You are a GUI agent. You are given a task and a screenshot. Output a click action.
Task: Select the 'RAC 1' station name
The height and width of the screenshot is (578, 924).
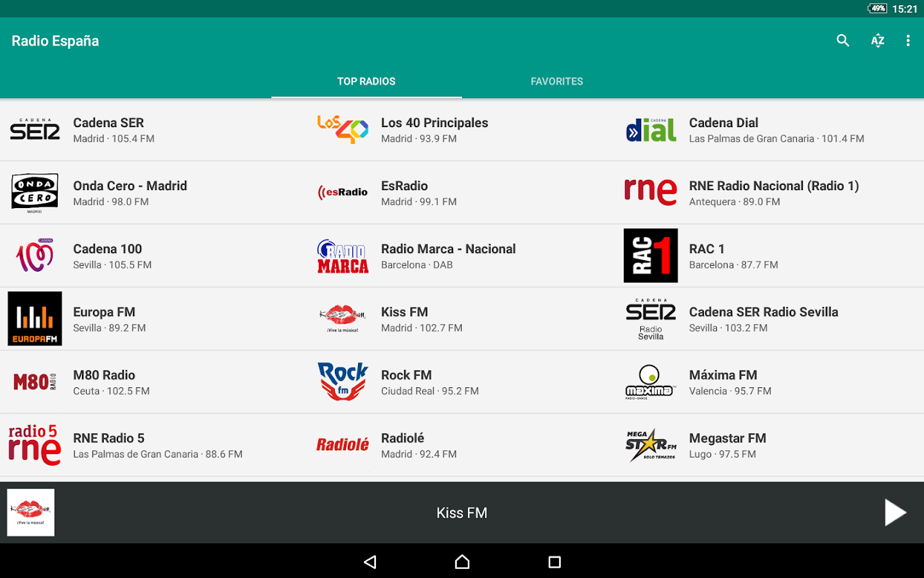pyautogui.click(x=707, y=249)
